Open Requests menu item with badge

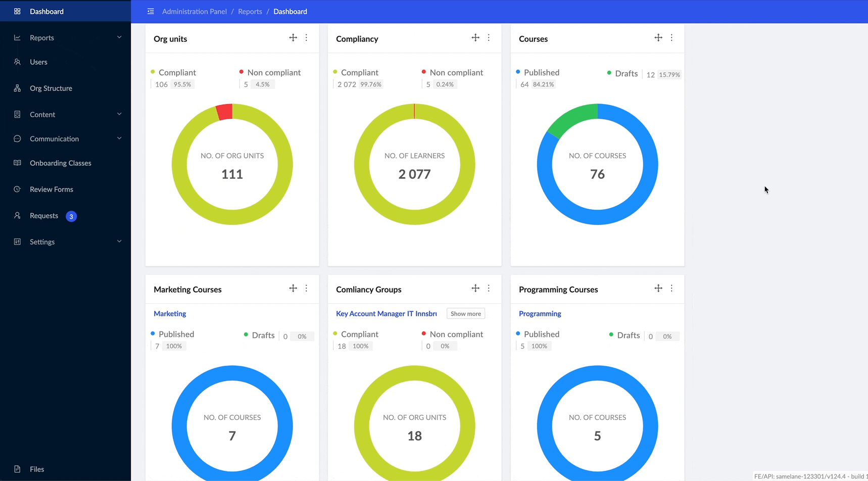(44, 216)
